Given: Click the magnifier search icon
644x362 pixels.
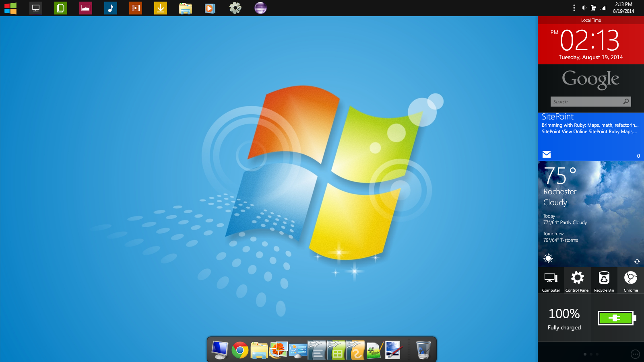Looking at the screenshot, I should 626,101.
